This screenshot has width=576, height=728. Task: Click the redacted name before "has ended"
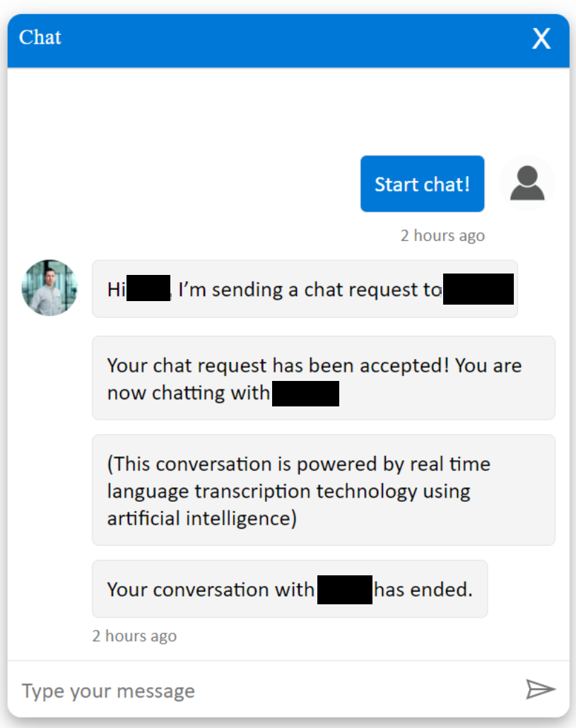click(345, 589)
